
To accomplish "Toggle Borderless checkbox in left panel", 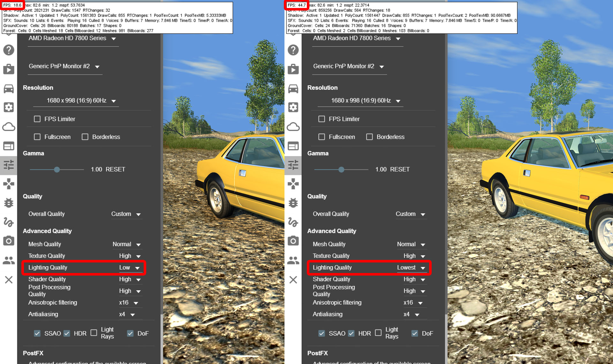I will [x=85, y=137].
